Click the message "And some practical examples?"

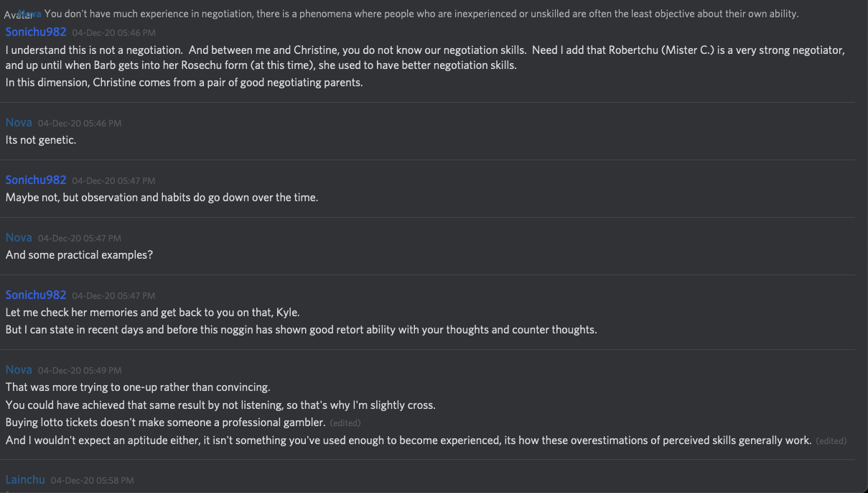click(79, 255)
